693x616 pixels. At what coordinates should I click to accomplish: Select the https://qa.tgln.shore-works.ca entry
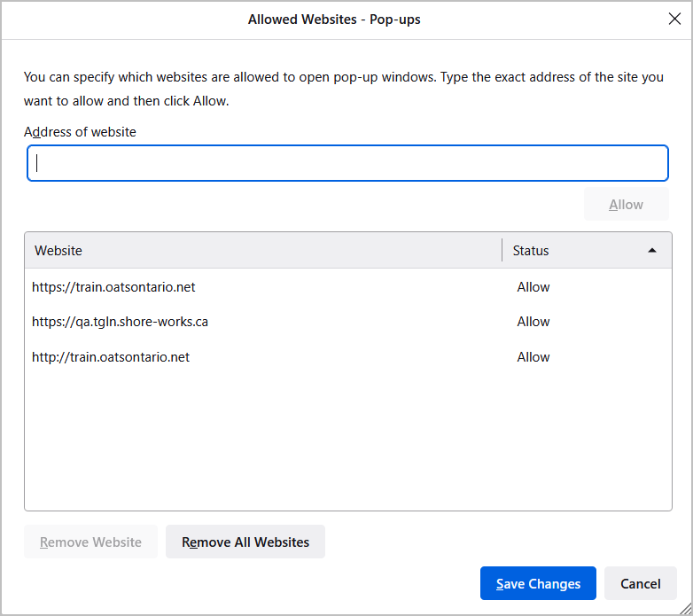120,322
